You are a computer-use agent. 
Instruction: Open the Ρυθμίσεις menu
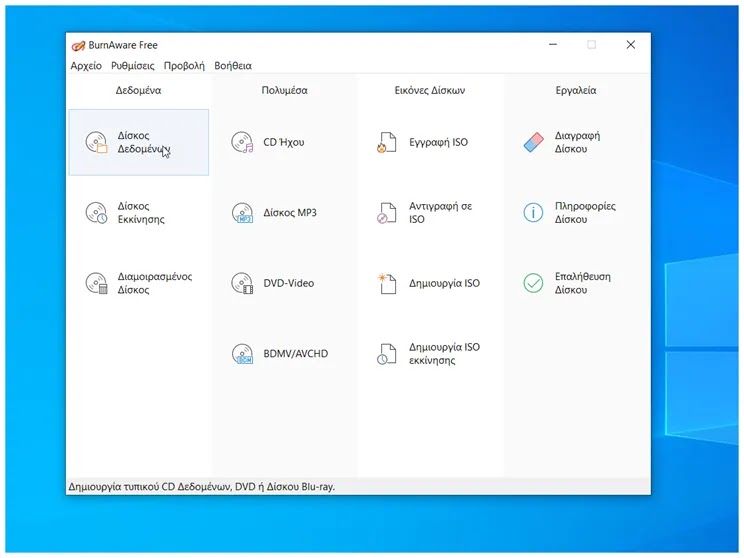pos(133,66)
